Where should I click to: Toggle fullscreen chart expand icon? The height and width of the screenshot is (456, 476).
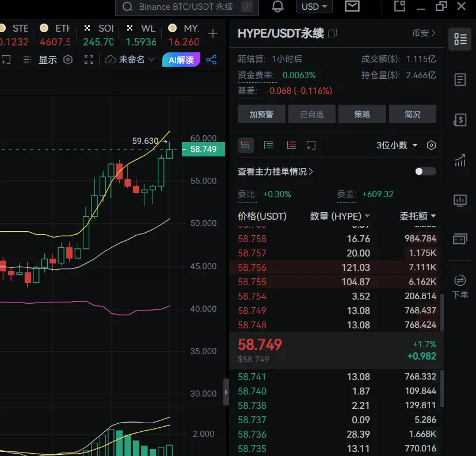tap(89, 59)
